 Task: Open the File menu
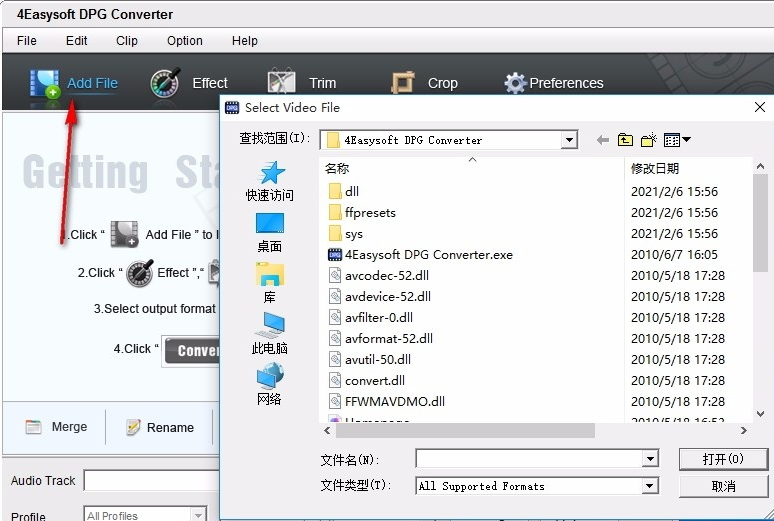click(27, 40)
